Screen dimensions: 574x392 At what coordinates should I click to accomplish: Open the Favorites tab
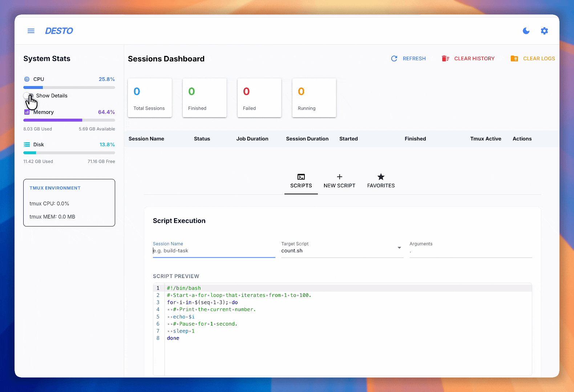click(x=381, y=181)
